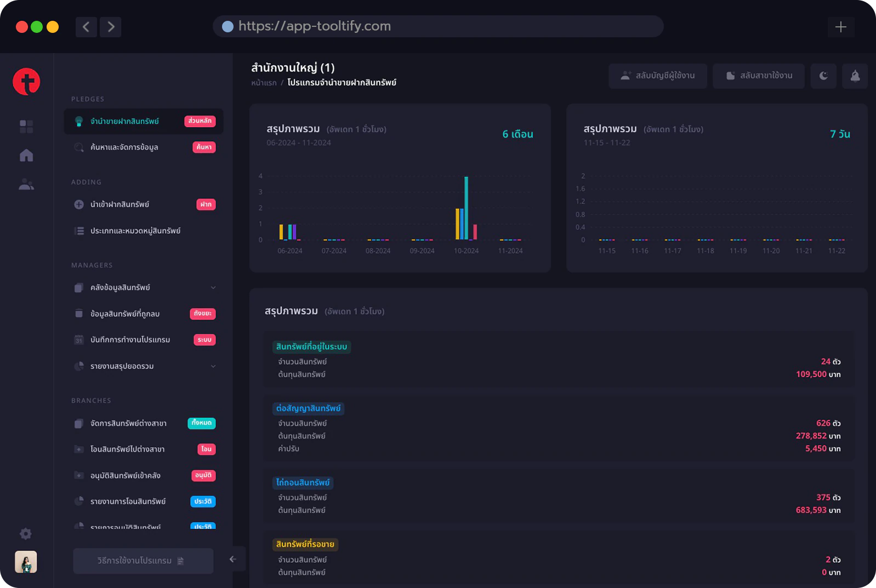Screen dimensions: 876x588
Task: Open notifications bell icon
Action: 855,76
